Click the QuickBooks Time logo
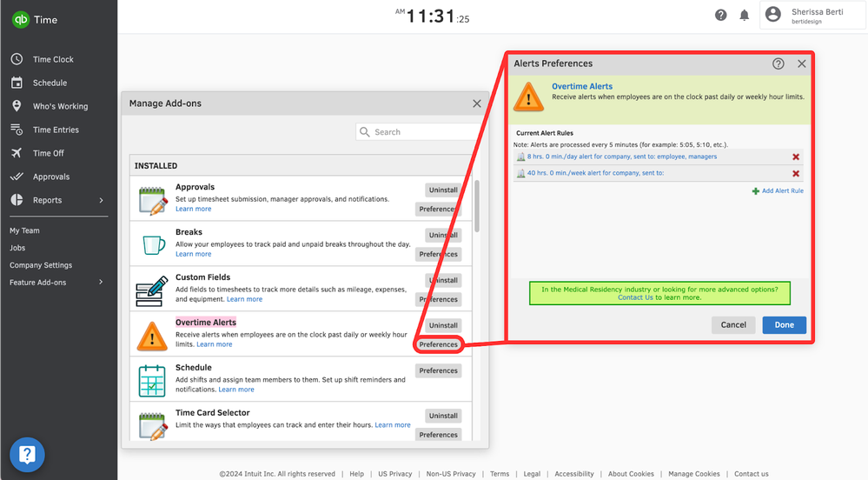Screen dimensions: 868x480 tap(35, 19)
